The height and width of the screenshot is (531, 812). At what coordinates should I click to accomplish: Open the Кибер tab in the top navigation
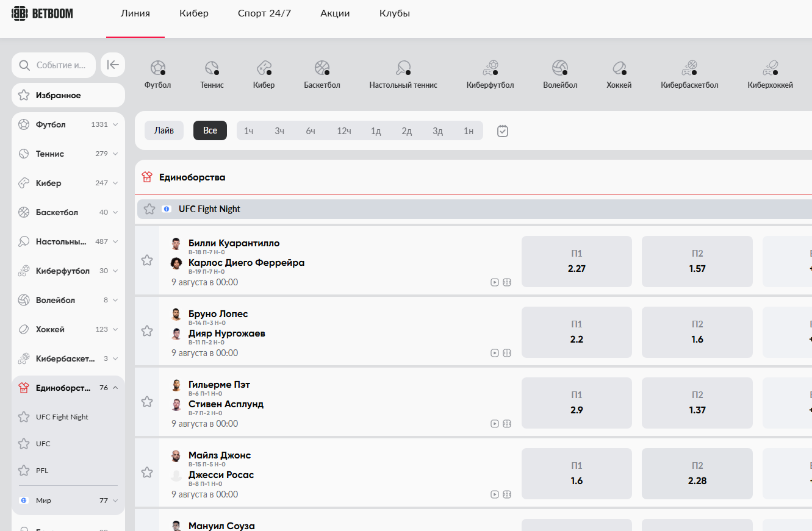coord(194,13)
